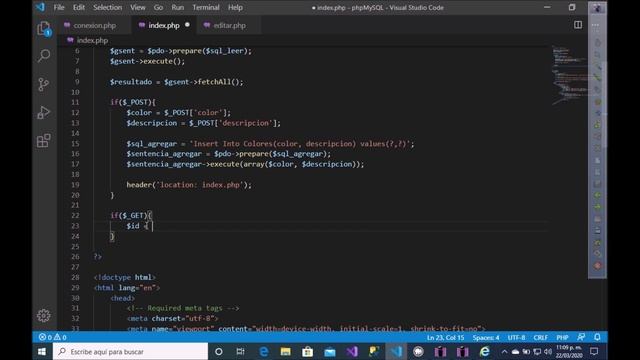The width and height of the screenshot is (640, 360).
Task: Click the <meta charset="utf-8"> line
Action: point(172,318)
